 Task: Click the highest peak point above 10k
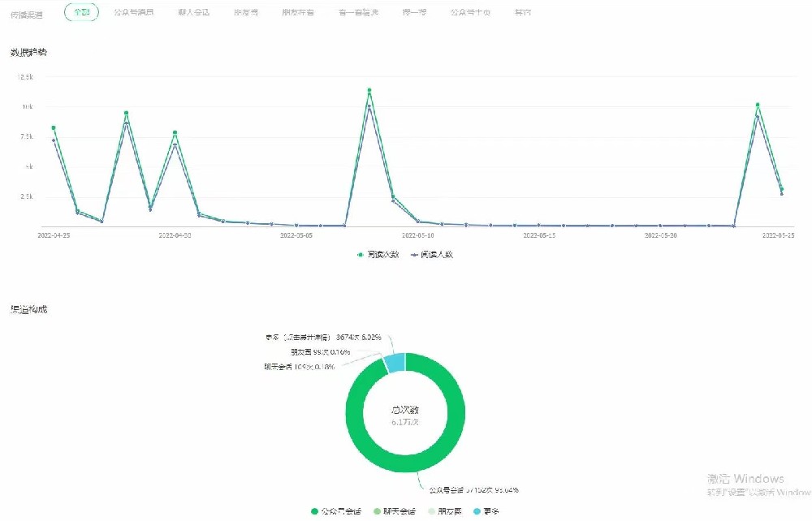point(369,90)
